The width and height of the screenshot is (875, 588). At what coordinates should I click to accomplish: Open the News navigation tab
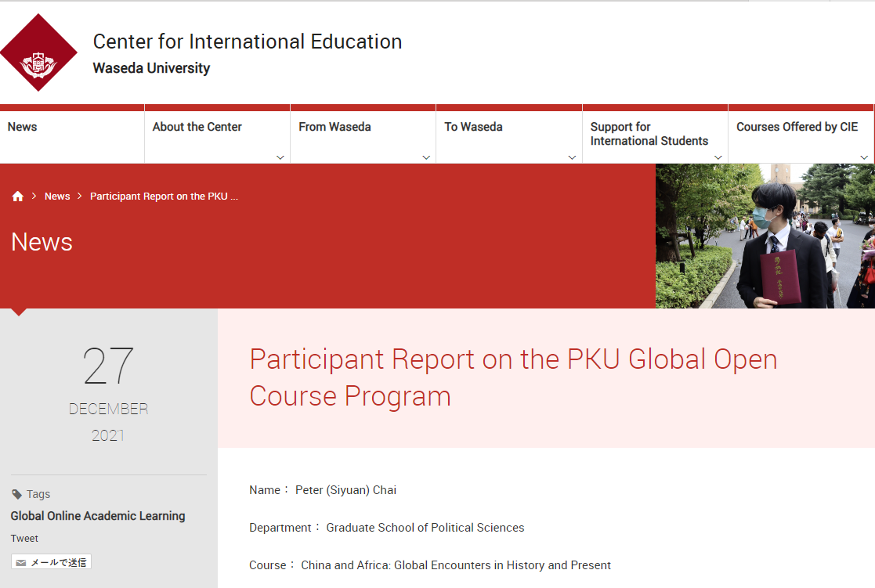[x=23, y=127]
